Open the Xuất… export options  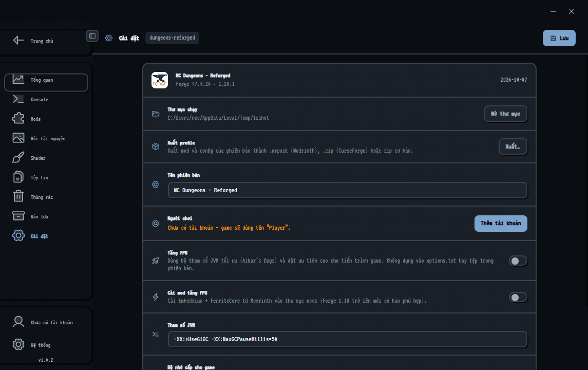pos(513,146)
